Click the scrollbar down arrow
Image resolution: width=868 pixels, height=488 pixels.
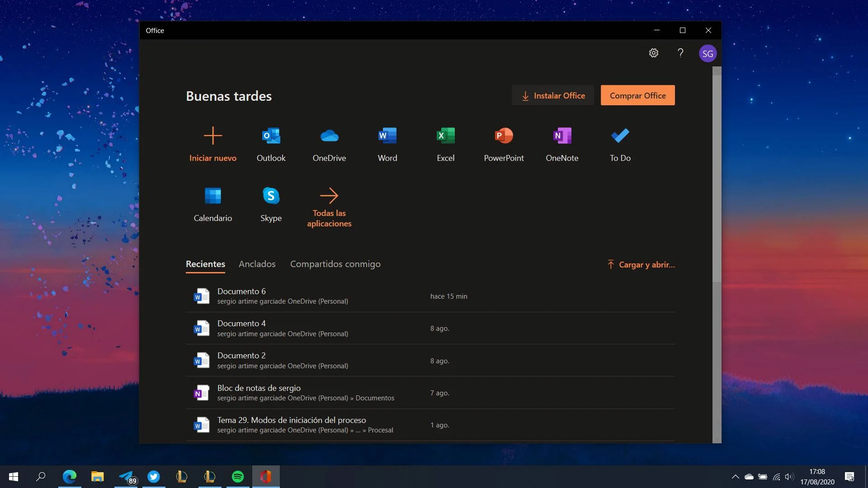tap(717, 439)
